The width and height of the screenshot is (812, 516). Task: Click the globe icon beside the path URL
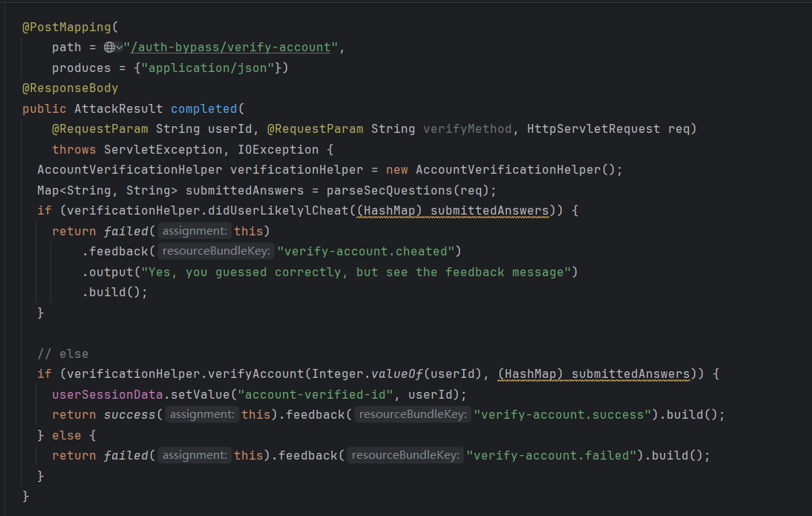point(109,48)
